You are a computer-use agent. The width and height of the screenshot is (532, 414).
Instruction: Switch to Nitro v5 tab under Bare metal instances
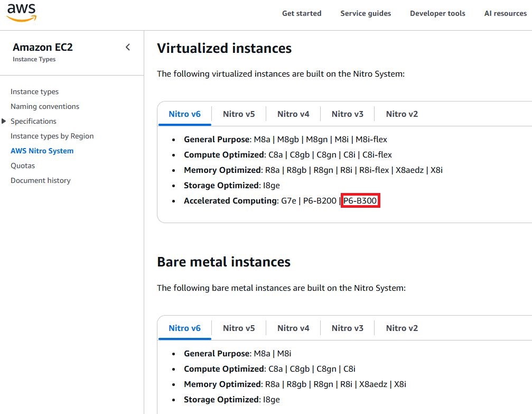click(239, 328)
